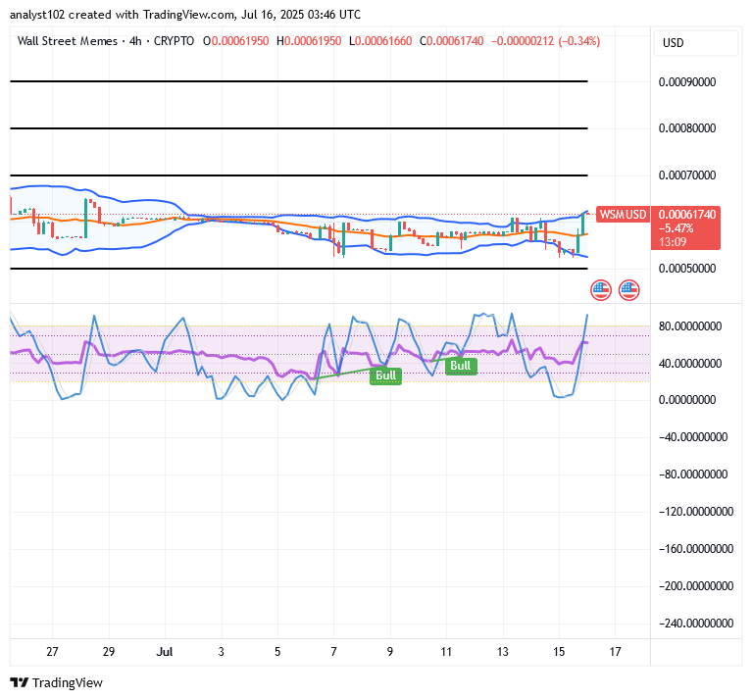This screenshot has width=752, height=700.
Task: Click the horizontal line at 0.00090000
Action: point(299,81)
